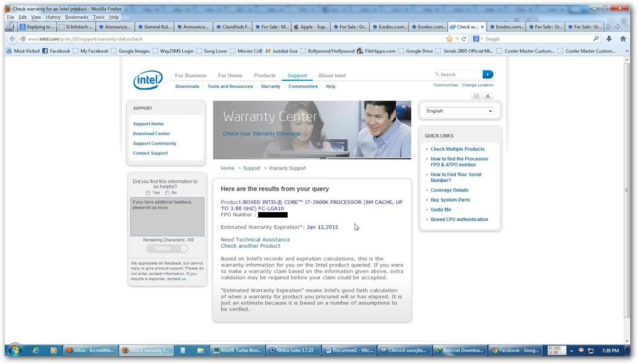The height and width of the screenshot is (364, 638).
Task: Switch to the Apple - Sup... tab
Action: point(311,27)
